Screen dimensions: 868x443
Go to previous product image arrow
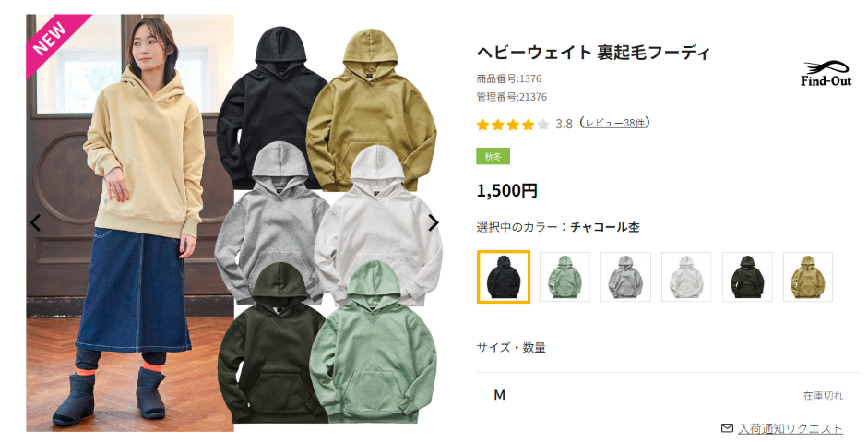tap(35, 222)
